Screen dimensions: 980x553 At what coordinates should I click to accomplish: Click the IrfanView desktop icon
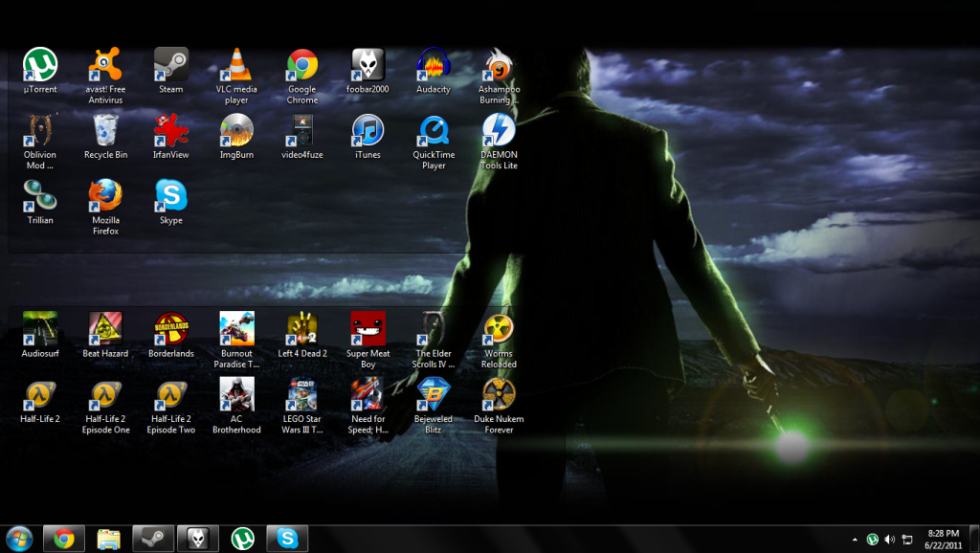point(171,131)
